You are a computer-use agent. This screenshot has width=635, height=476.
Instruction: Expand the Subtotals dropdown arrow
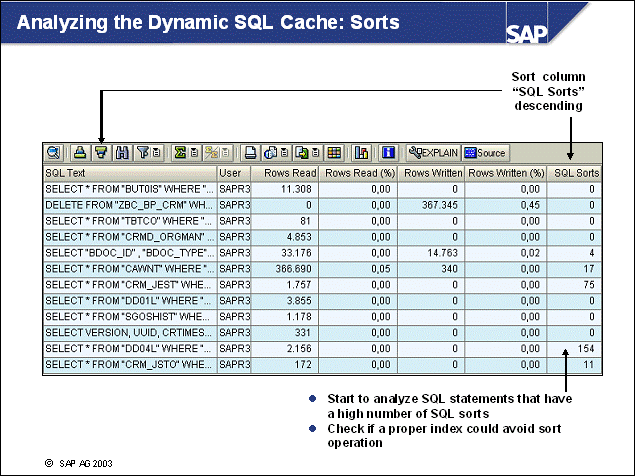point(223,153)
